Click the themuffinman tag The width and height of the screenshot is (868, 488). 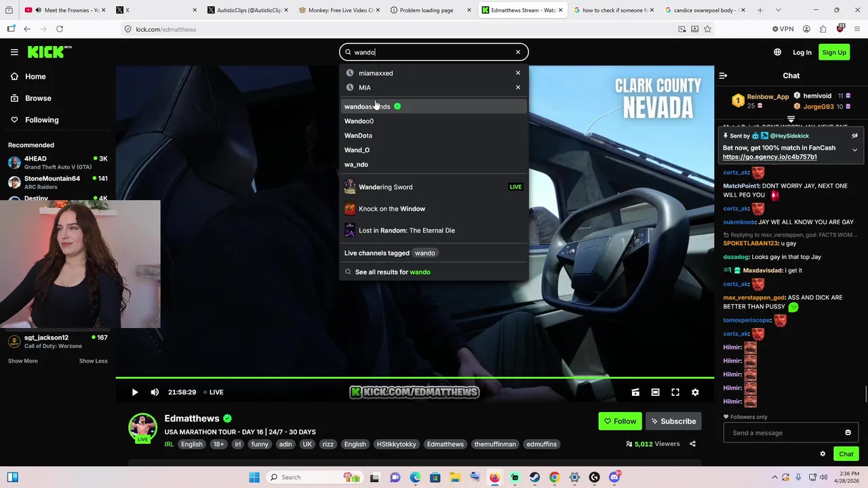[x=495, y=445]
